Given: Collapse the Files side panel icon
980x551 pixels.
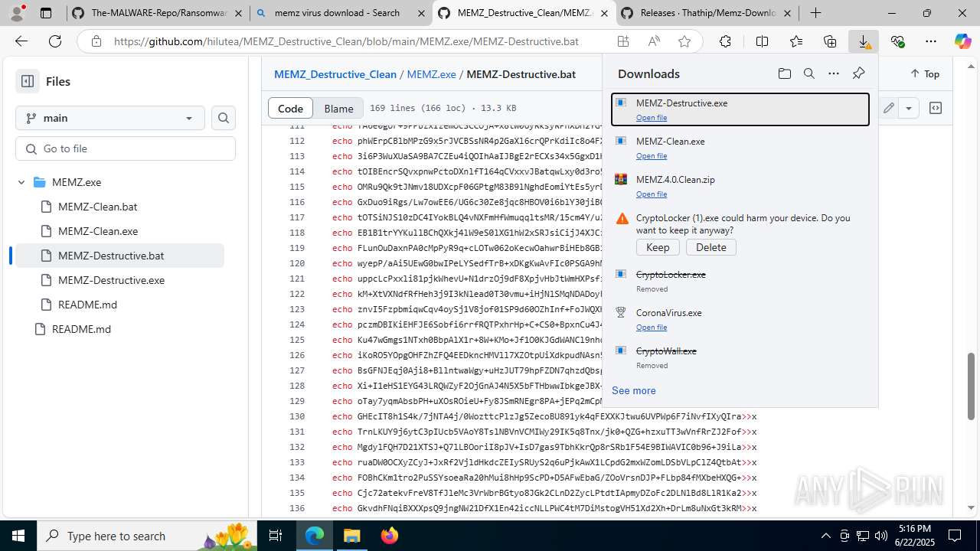Looking at the screenshot, I should [28, 81].
